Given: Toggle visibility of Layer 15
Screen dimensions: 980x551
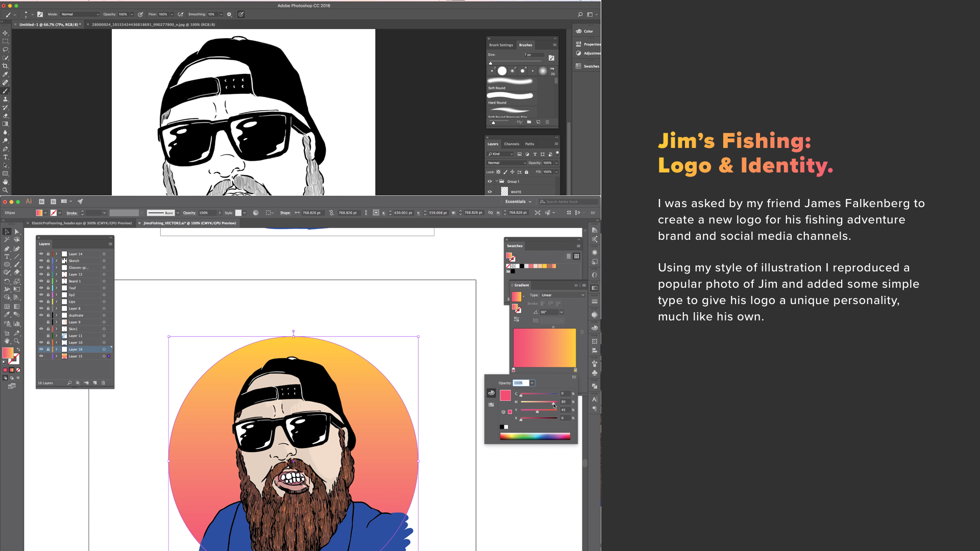Looking at the screenshot, I should (41, 356).
